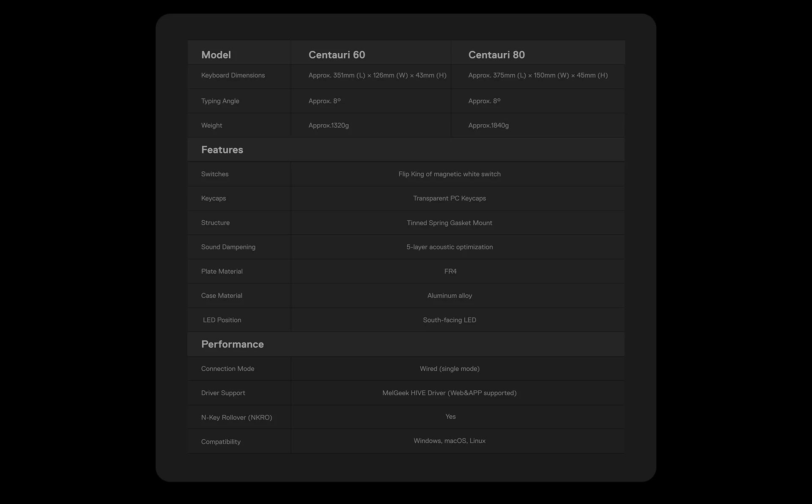This screenshot has width=812, height=504.
Task: Click the Centauri 60 column header
Action: [x=337, y=55]
